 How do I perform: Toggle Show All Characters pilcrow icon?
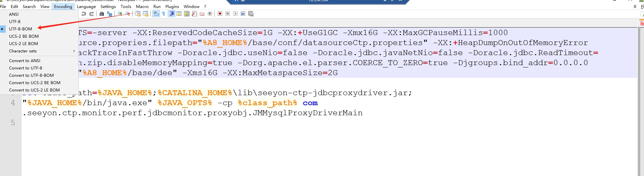[x=163, y=14]
